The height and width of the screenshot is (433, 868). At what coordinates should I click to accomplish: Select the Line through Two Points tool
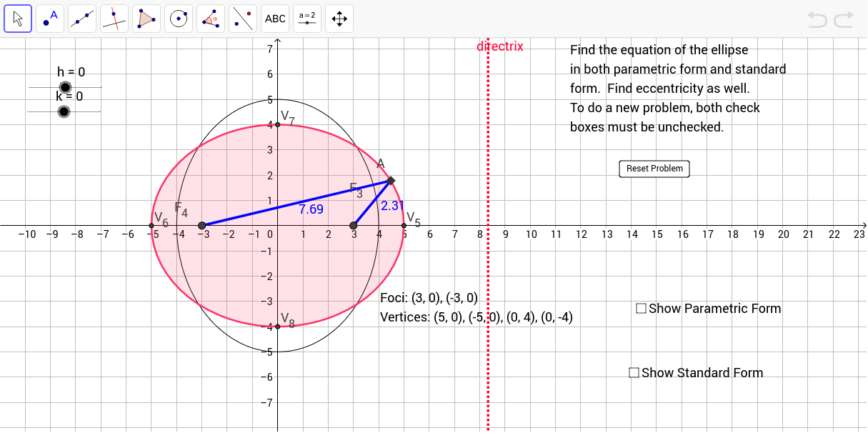click(x=83, y=19)
